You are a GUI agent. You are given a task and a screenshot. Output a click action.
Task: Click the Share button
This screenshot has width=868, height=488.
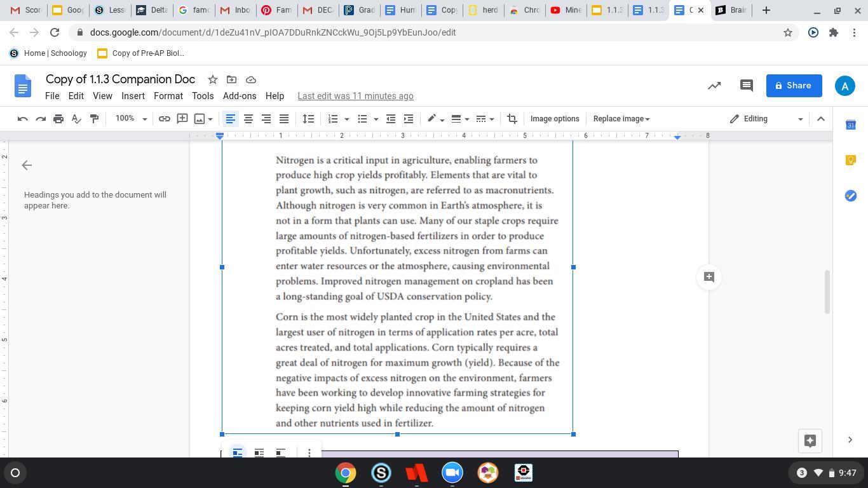[x=794, y=86]
